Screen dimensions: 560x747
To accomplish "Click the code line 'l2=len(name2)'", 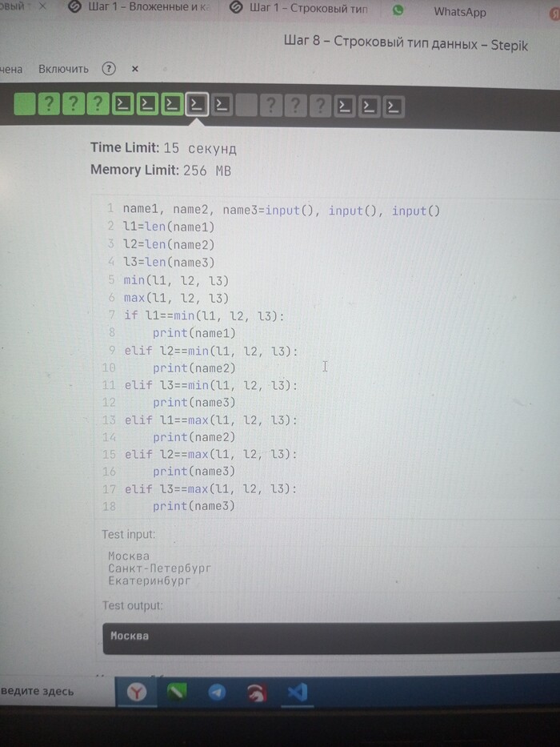I will pos(169,244).
